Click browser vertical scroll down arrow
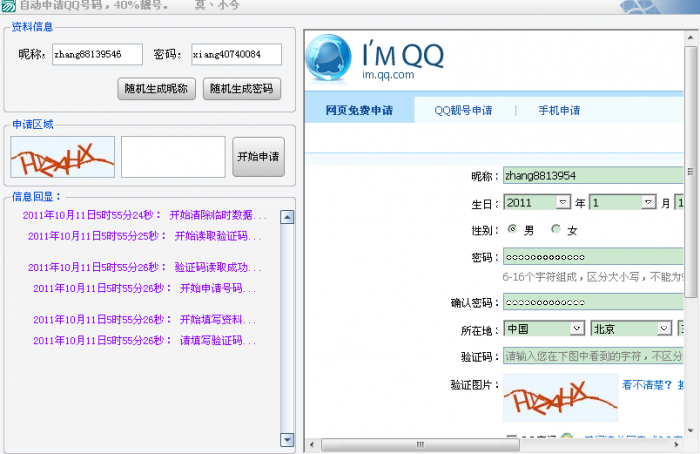Viewport: 700px width, 454px height. pos(691,431)
